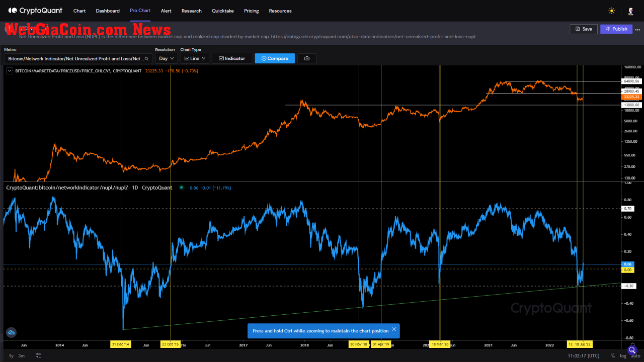Screen dimensions: 644x362
Task: Click the CryptoQuant logo
Action: [x=35, y=11]
